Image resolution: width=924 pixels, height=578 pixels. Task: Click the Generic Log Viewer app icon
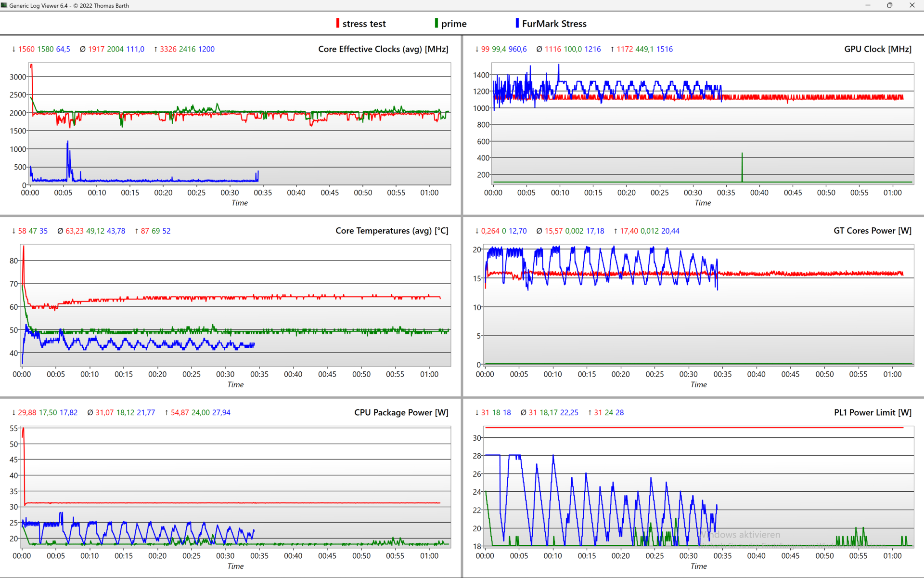pos(4,5)
